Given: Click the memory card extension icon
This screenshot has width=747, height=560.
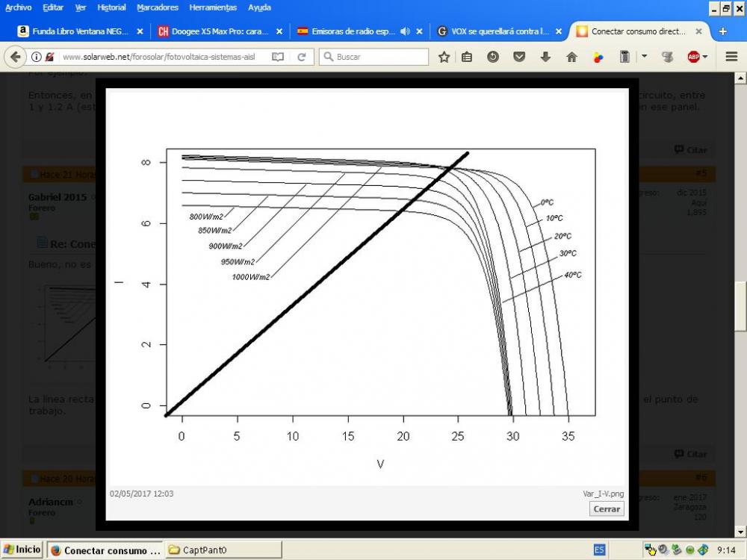Looking at the screenshot, I should pyautogui.click(x=624, y=57).
